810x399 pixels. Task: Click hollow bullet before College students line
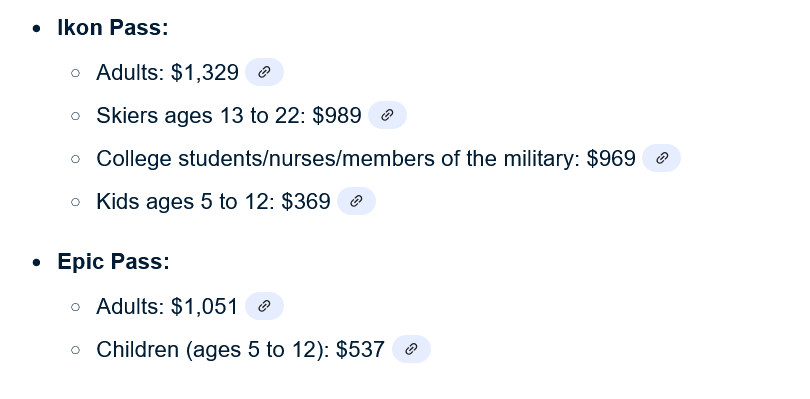pyautogui.click(x=75, y=159)
